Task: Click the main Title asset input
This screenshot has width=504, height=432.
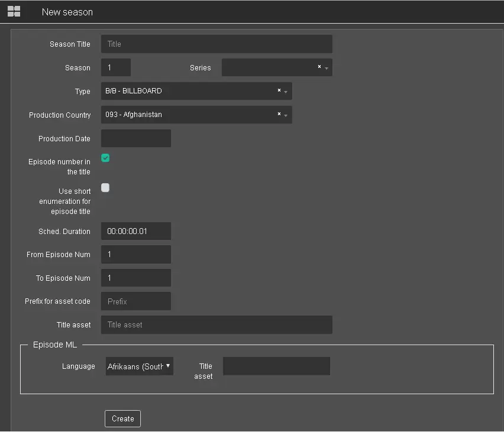Action: pyautogui.click(x=217, y=324)
